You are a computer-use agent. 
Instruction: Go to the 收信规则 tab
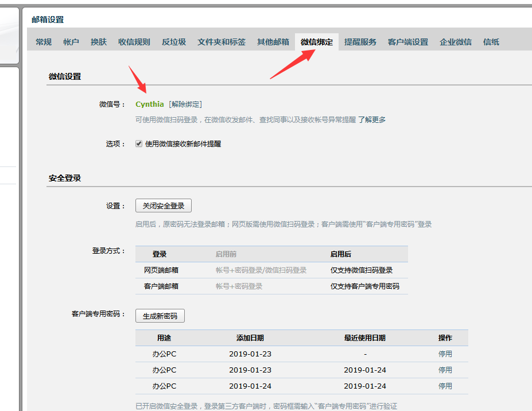coord(134,42)
